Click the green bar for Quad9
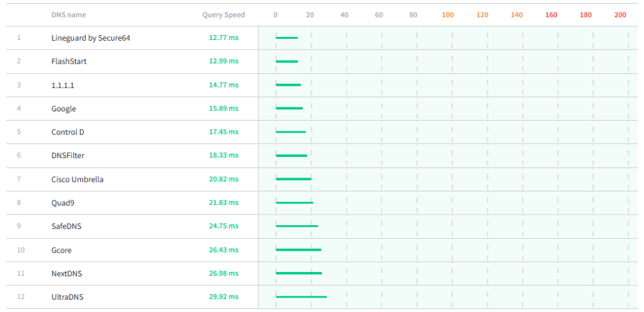Viewport: 644px width, 312px height. coord(294,203)
